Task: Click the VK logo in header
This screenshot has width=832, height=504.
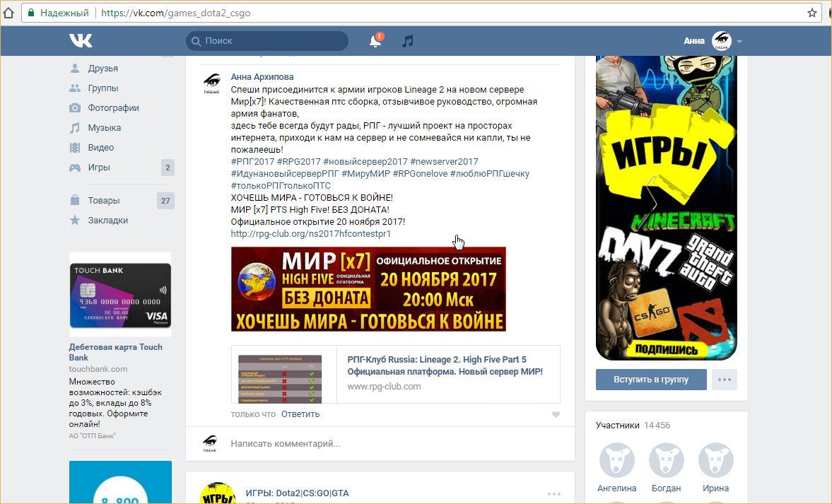Action: point(81,41)
